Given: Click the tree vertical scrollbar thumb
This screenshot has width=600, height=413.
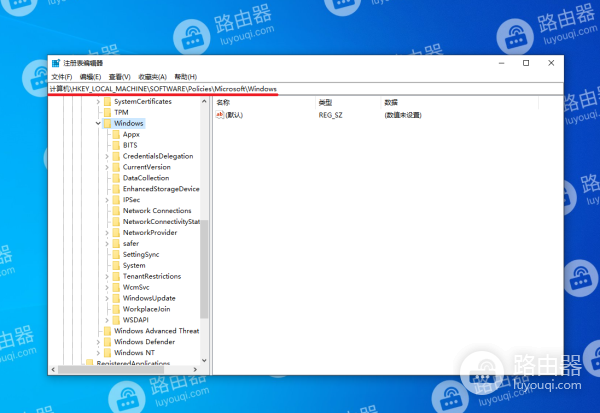Looking at the screenshot, I should pos(204,269).
